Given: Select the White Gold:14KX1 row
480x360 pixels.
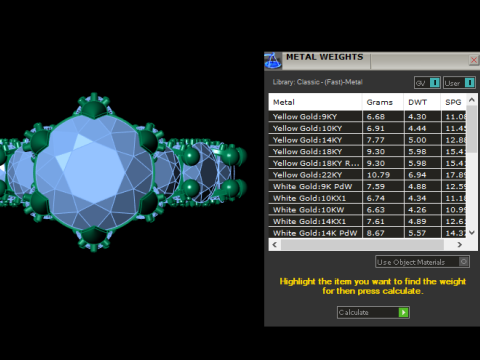Looking at the screenshot, I should coord(367,221).
